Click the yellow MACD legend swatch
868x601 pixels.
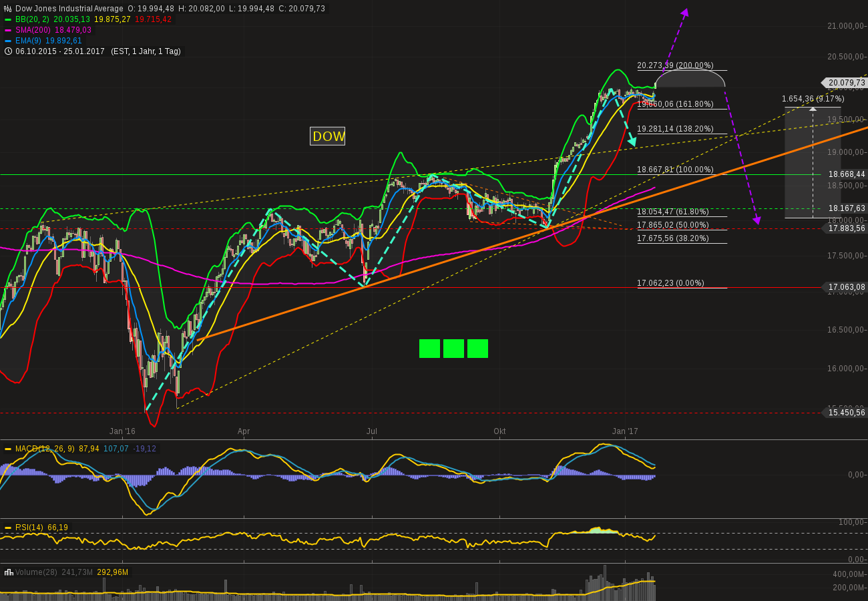click(x=8, y=449)
